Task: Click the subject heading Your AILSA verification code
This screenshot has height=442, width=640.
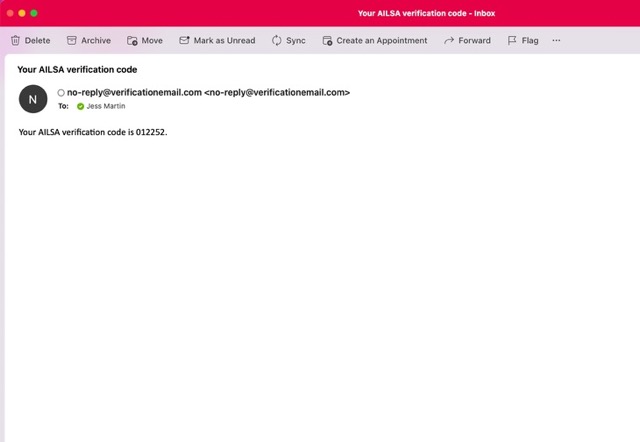Action: point(77,69)
